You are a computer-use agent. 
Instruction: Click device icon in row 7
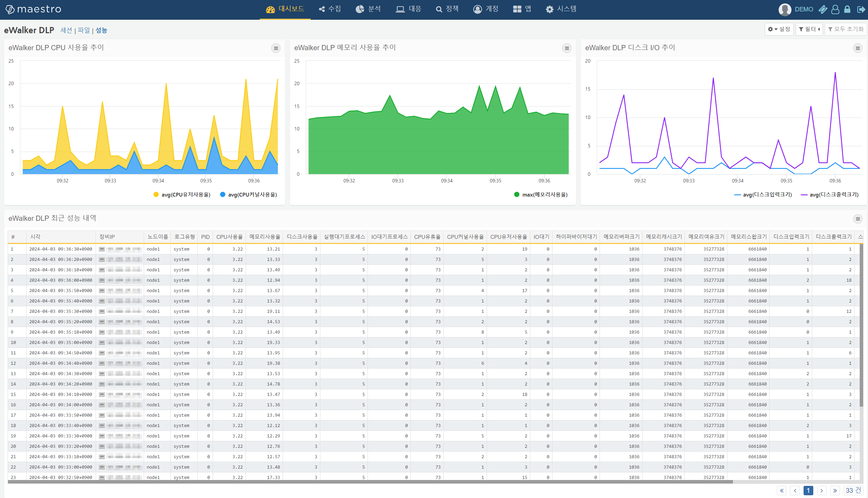[102, 311]
